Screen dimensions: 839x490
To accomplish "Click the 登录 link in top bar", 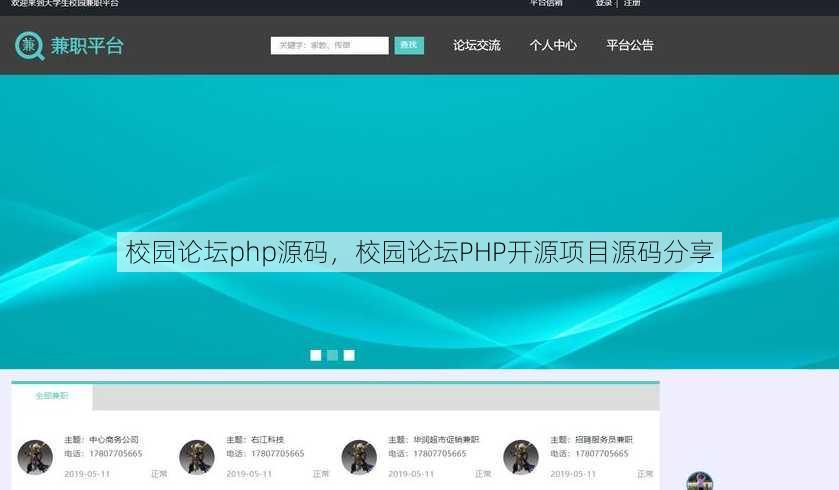I will point(604,3).
